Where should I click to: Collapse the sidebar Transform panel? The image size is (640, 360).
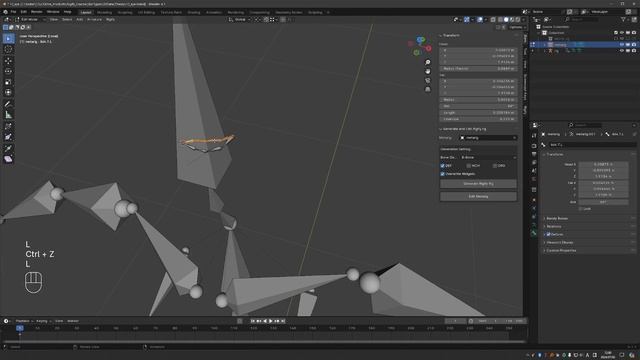[450, 36]
